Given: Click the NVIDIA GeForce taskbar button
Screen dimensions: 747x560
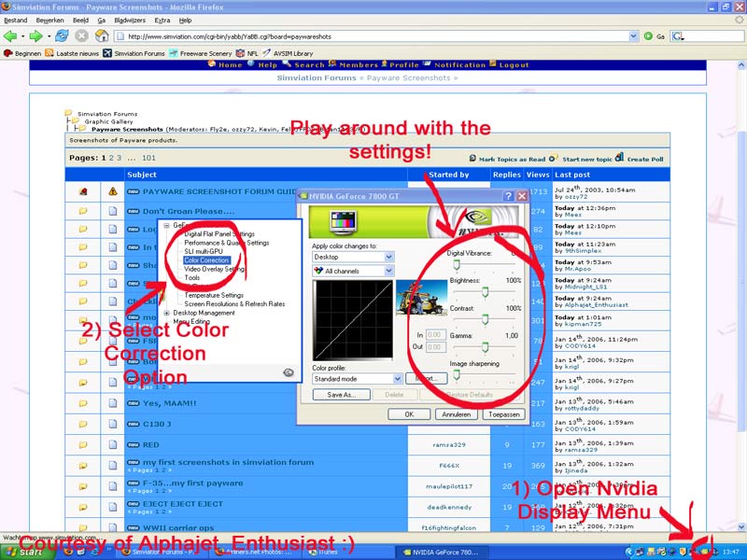Looking at the screenshot, I should (x=440, y=553).
